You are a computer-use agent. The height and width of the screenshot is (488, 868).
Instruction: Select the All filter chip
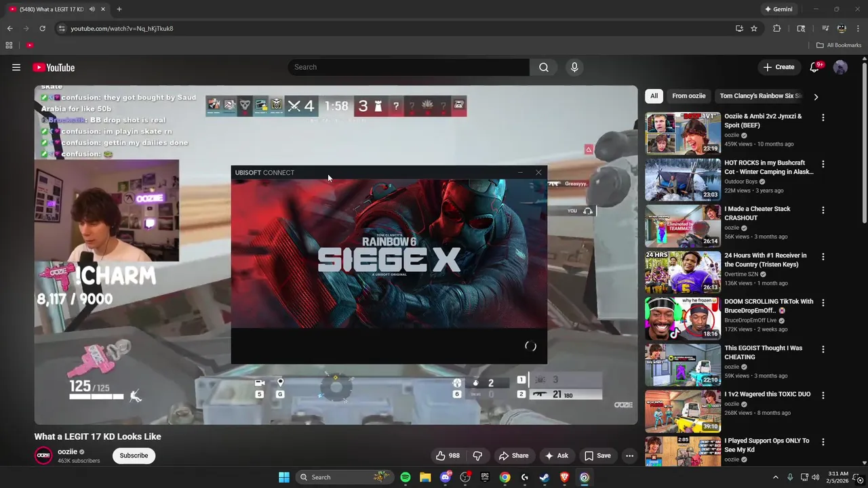[x=654, y=96]
